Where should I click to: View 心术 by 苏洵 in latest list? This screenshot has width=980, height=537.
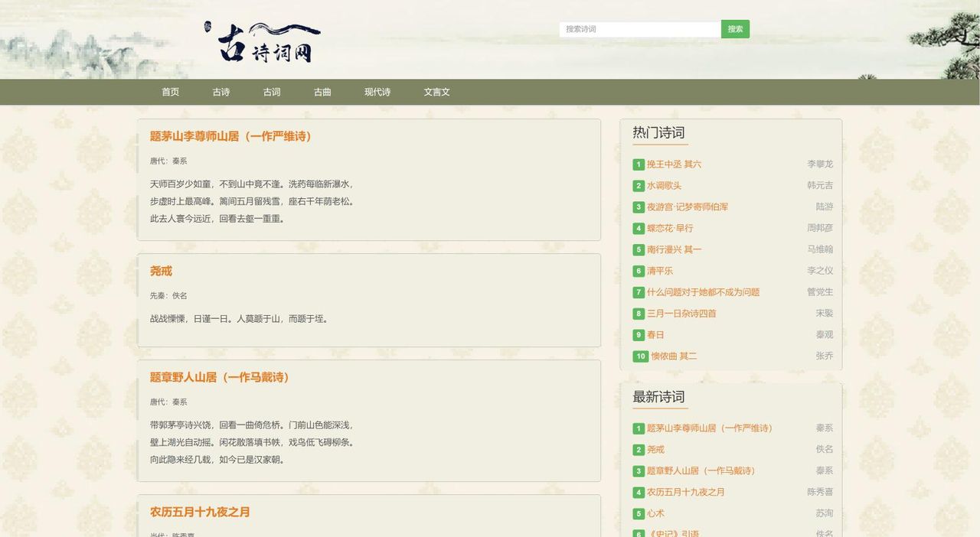pyautogui.click(x=655, y=512)
